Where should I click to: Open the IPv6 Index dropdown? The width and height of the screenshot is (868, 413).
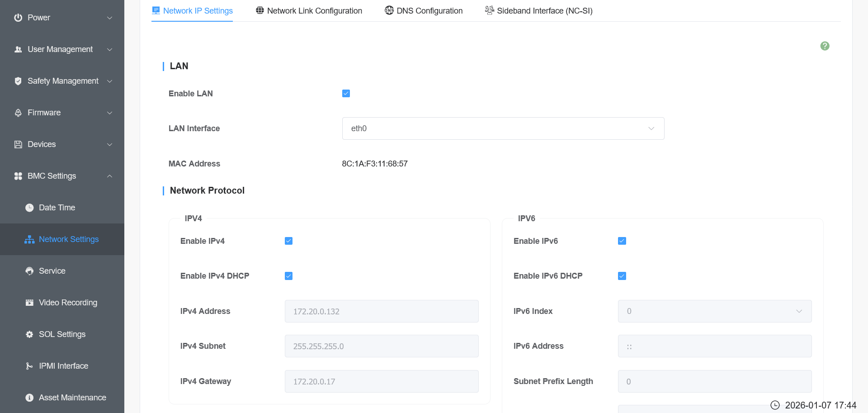(x=714, y=311)
